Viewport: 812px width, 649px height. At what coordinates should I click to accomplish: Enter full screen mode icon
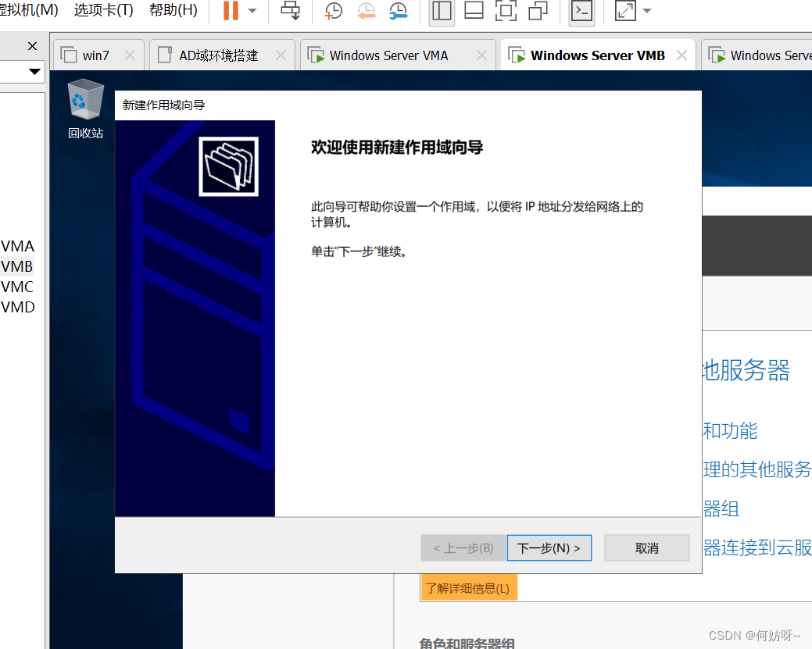[506, 11]
